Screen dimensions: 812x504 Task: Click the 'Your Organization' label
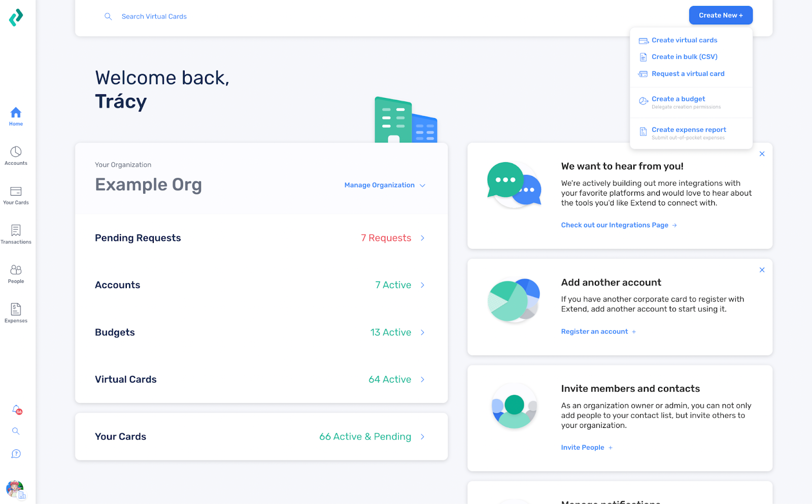(123, 165)
